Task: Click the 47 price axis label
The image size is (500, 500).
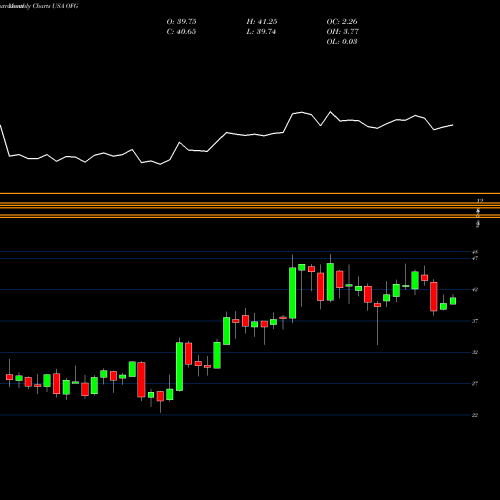Action: [475, 258]
